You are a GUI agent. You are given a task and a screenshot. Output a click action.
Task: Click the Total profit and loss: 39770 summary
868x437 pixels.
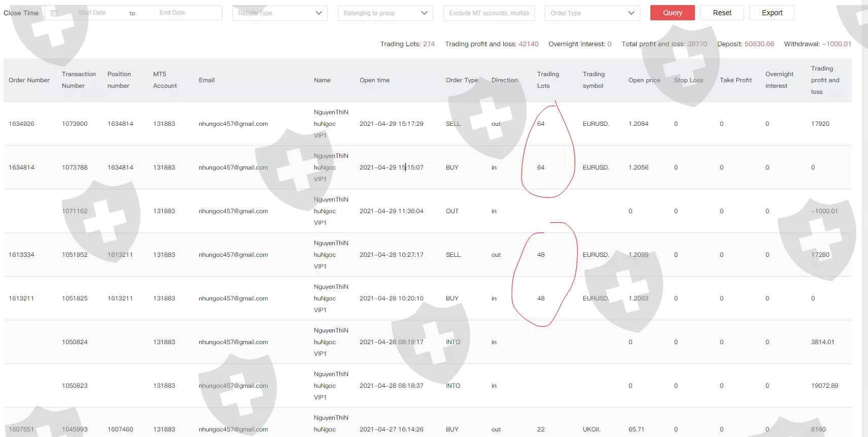click(664, 44)
